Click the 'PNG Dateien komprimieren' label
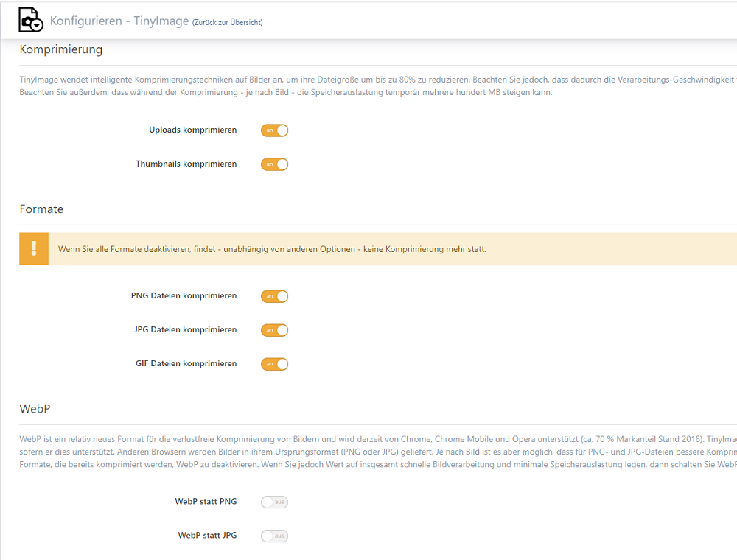 pos(184,295)
